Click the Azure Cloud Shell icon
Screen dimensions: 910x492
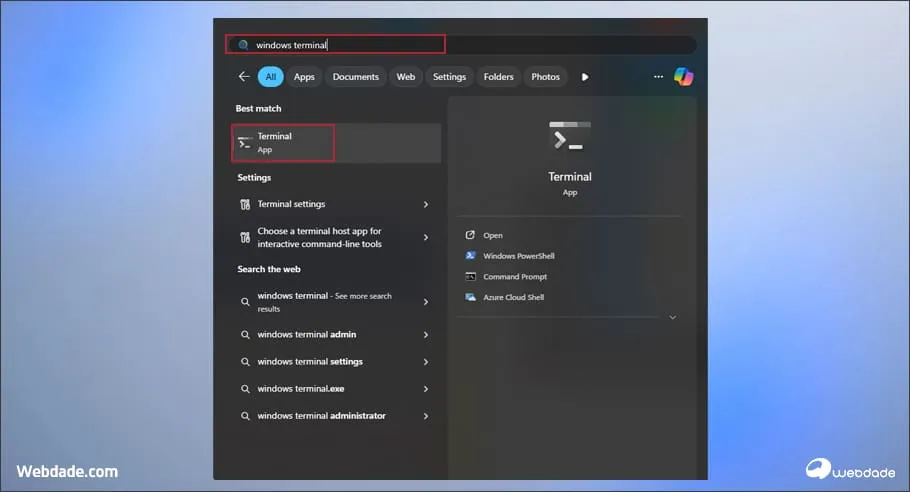coord(471,298)
